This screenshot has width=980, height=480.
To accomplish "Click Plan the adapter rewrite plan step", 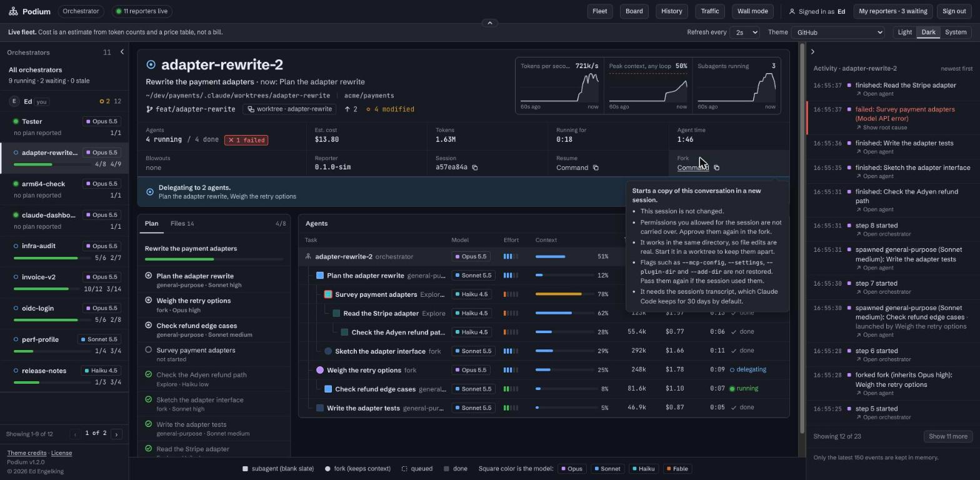I will tap(214, 280).
